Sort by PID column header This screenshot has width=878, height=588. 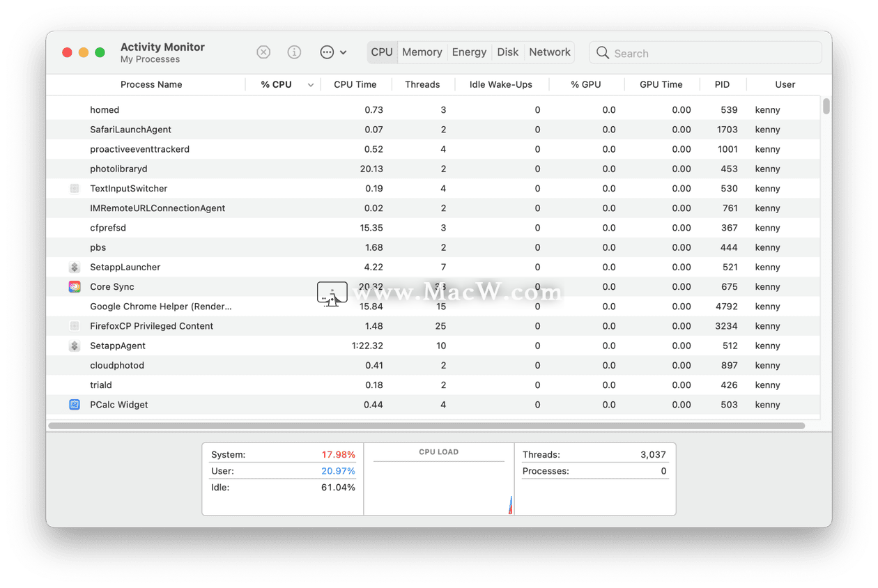[x=722, y=85]
